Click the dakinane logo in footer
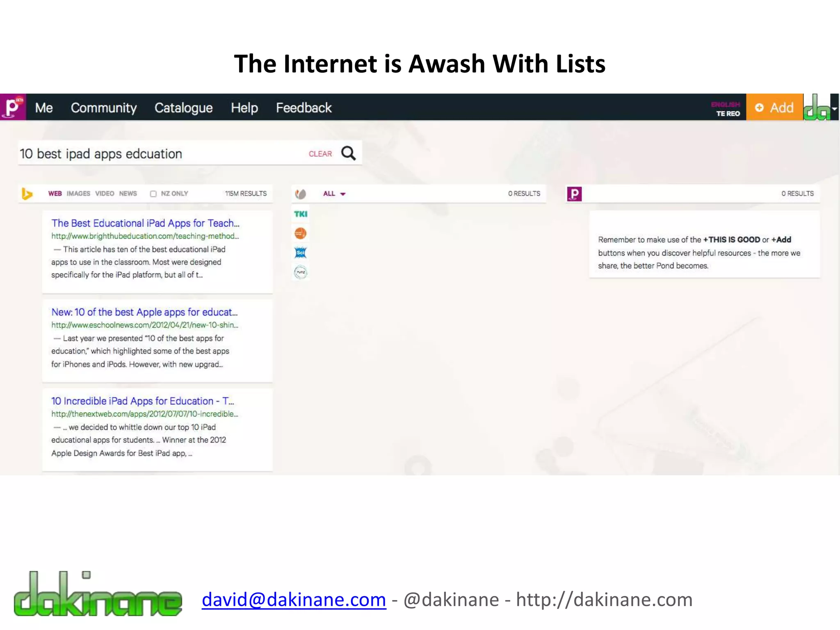The width and height of the screenshot is (840, 630). point(98,593)
